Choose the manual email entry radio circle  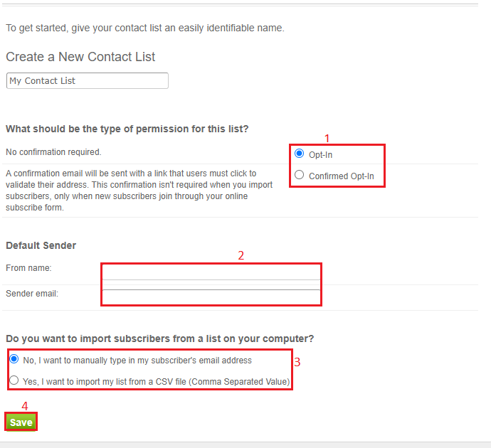(x=14, y=360)
